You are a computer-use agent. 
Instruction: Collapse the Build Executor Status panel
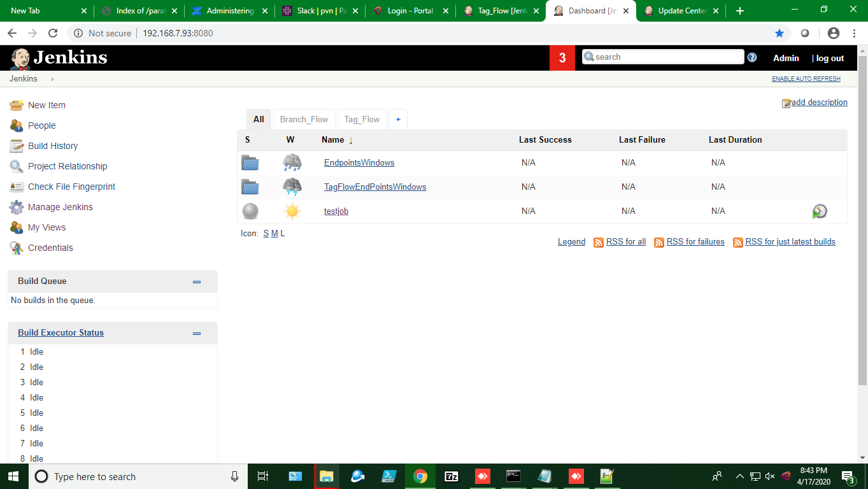197,333
